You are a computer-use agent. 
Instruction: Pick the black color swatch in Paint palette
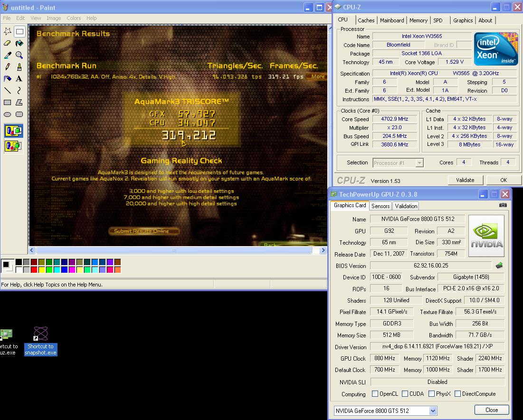coord(19,262)
